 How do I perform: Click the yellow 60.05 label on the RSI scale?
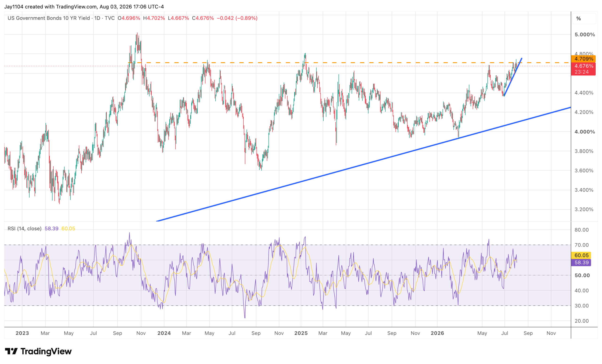[x=581, y=255]
